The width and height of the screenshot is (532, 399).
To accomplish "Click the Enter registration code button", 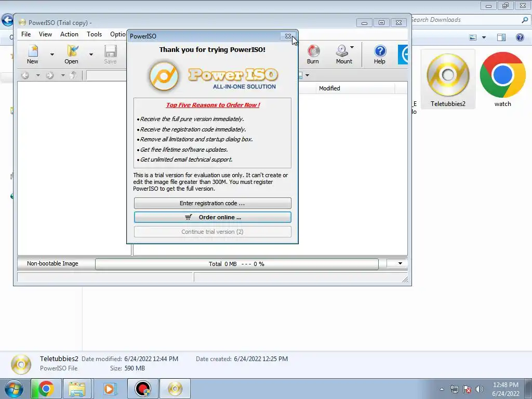I will click(212, 203).
